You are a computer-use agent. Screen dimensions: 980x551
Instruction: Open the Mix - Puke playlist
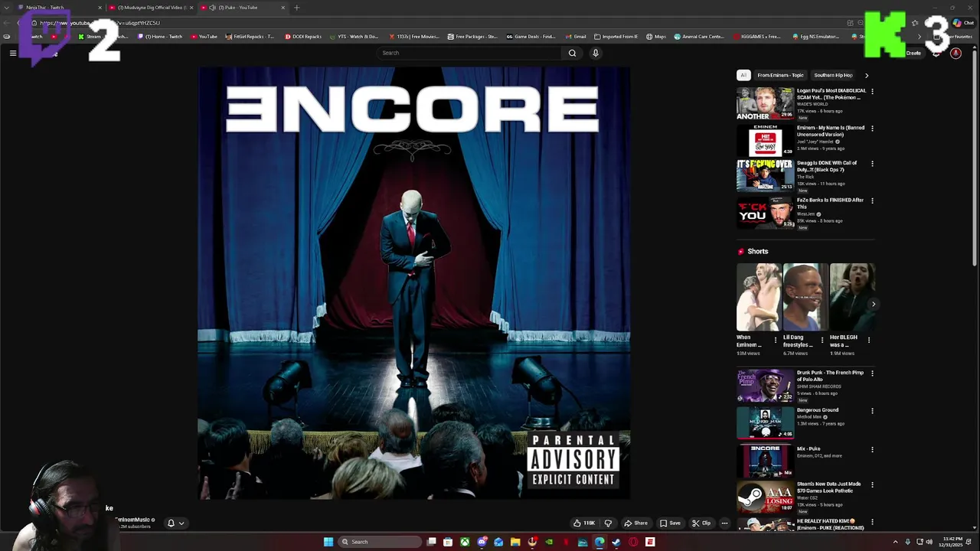[765, 461]
